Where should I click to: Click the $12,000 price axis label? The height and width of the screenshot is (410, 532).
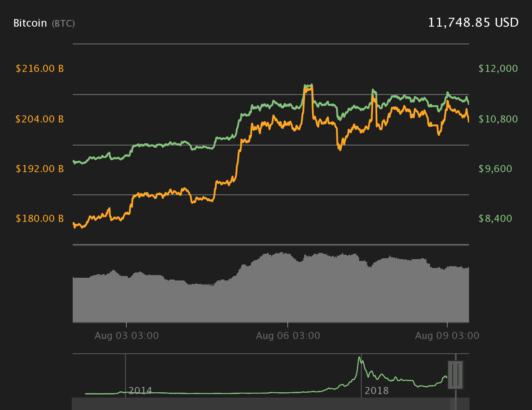(498, 69)
